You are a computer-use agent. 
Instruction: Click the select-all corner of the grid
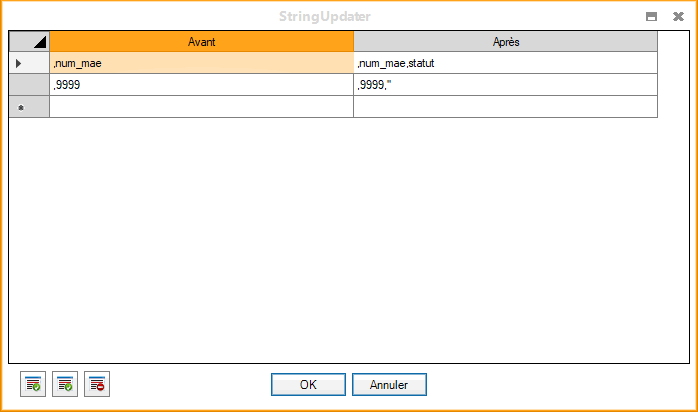click(29, 41)
